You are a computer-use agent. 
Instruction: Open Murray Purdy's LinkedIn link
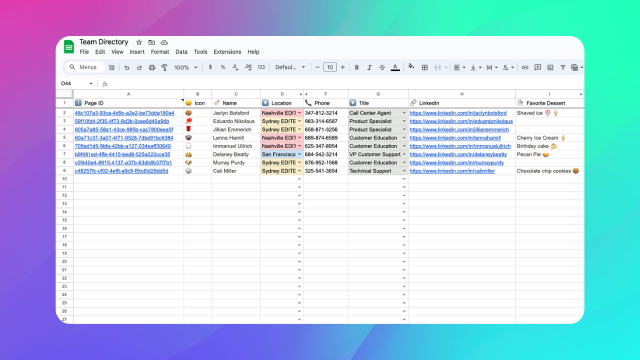457,162
